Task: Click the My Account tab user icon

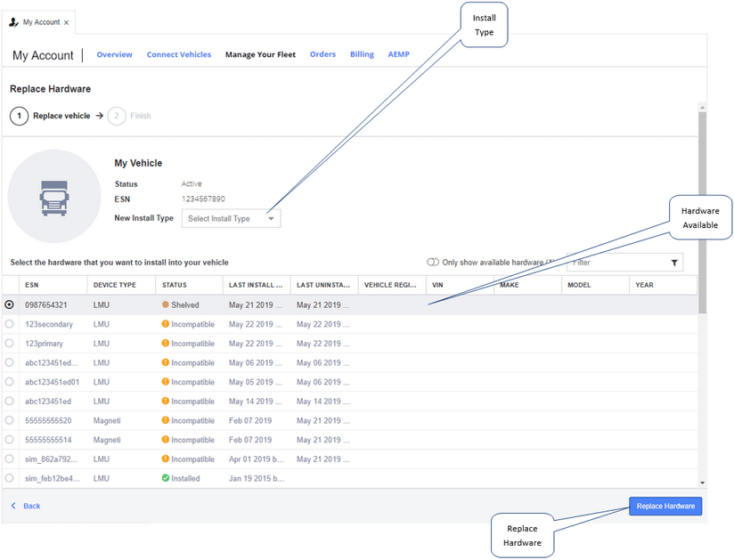Action: [13, 22]
